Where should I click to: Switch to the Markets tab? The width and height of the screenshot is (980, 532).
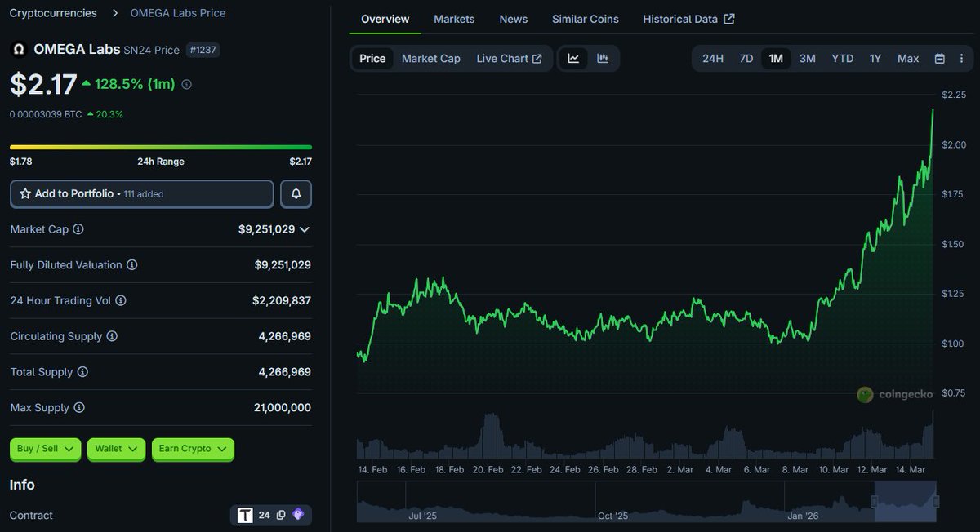click(454, 19)
